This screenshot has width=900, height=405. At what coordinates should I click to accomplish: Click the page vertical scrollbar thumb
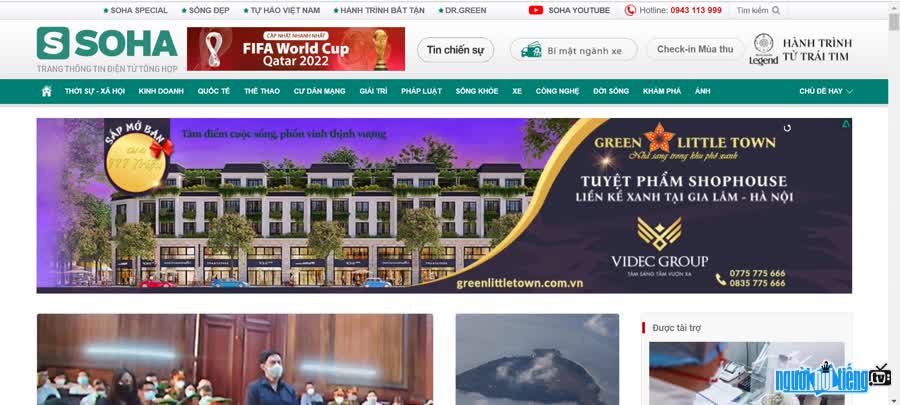tap(894, 23)
